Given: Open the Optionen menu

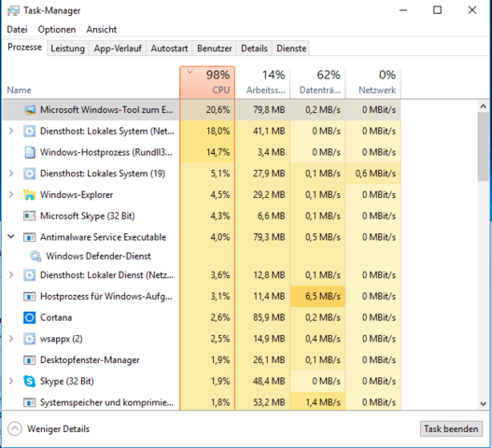Looking at the screenshot, I should coord(57,30).
